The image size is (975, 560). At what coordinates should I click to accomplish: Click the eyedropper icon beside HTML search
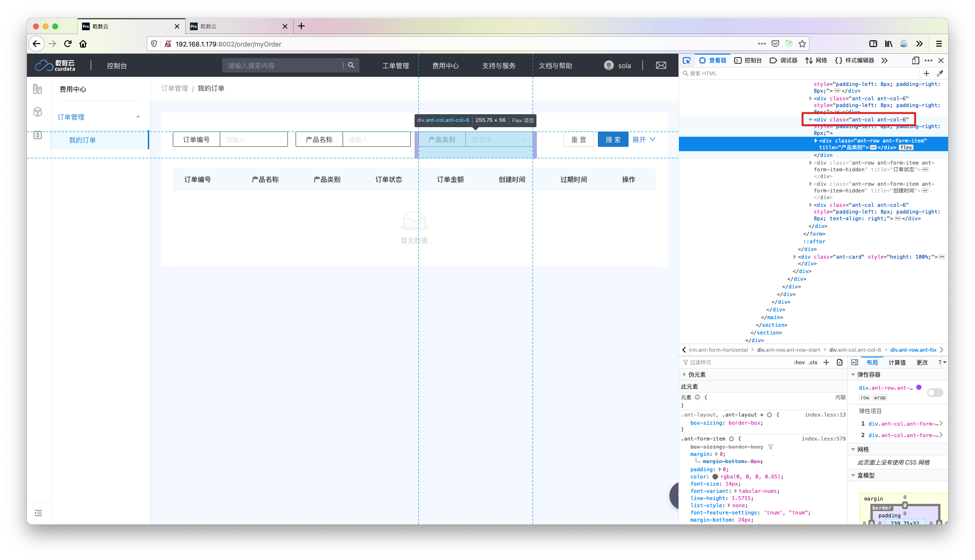(x=940, y=73)
